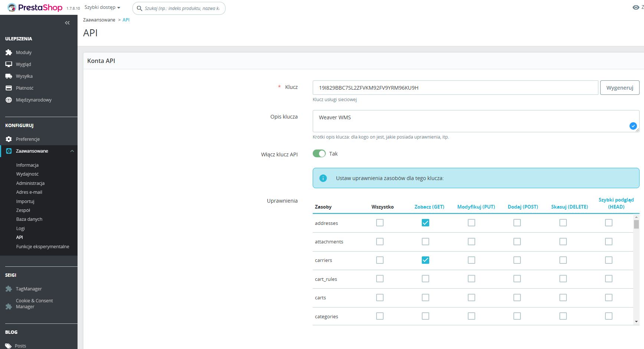Click the Międzynarodowy globe icon

9,100
